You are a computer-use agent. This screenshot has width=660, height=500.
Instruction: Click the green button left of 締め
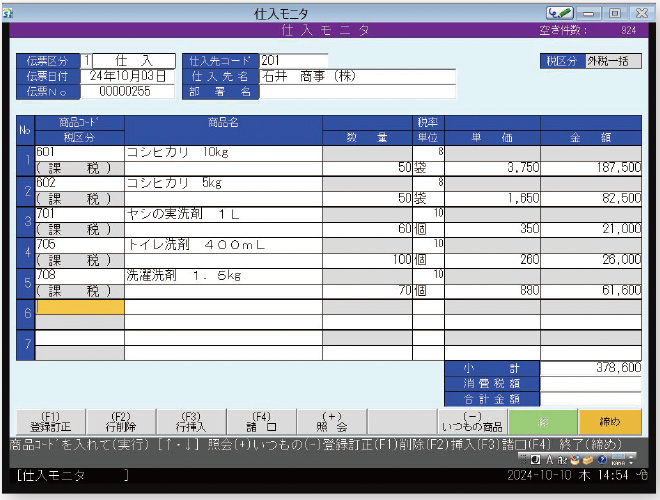(542, 421)
